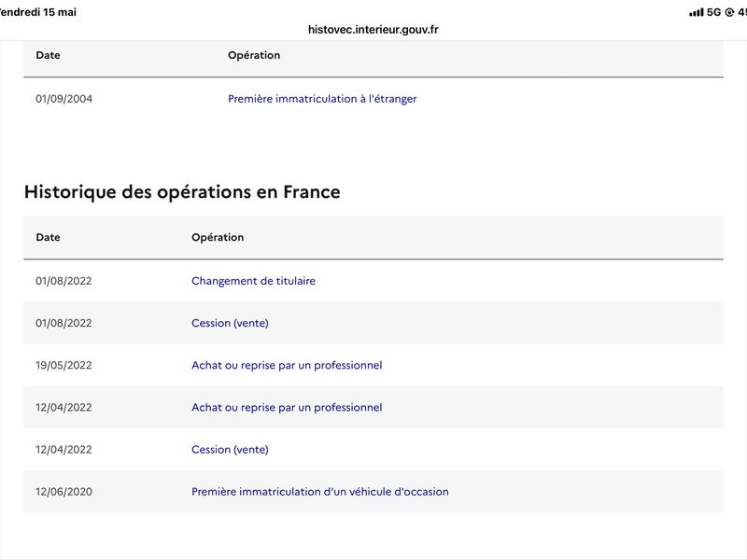This screenshot has height=560, width=747.
Task: Open the 'Changement de titulaire' operation
Action: 253,281
